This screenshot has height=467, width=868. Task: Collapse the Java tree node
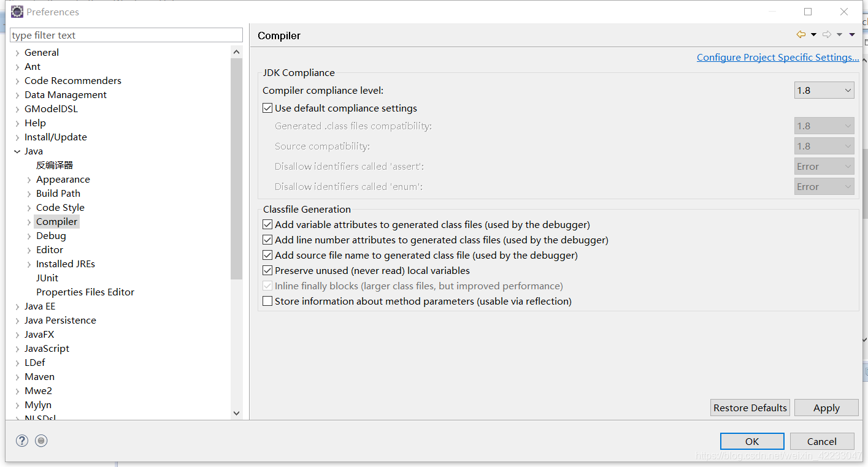pos(17,151)
